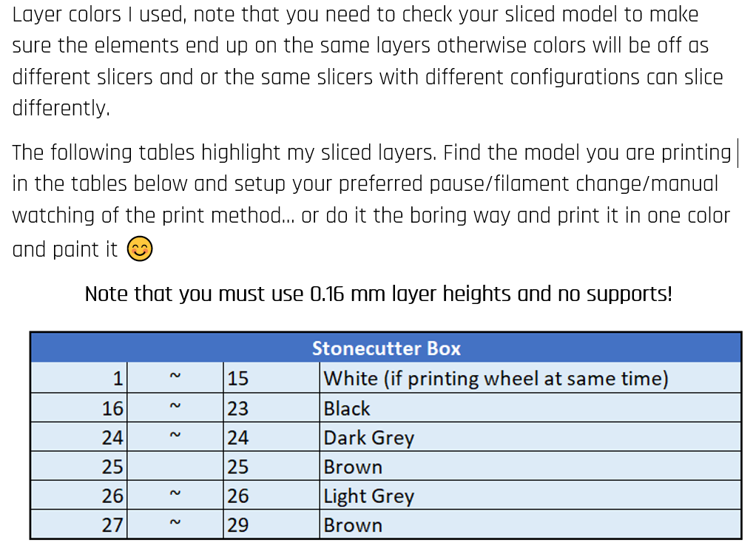Click the tilde in the Black row

175,406
